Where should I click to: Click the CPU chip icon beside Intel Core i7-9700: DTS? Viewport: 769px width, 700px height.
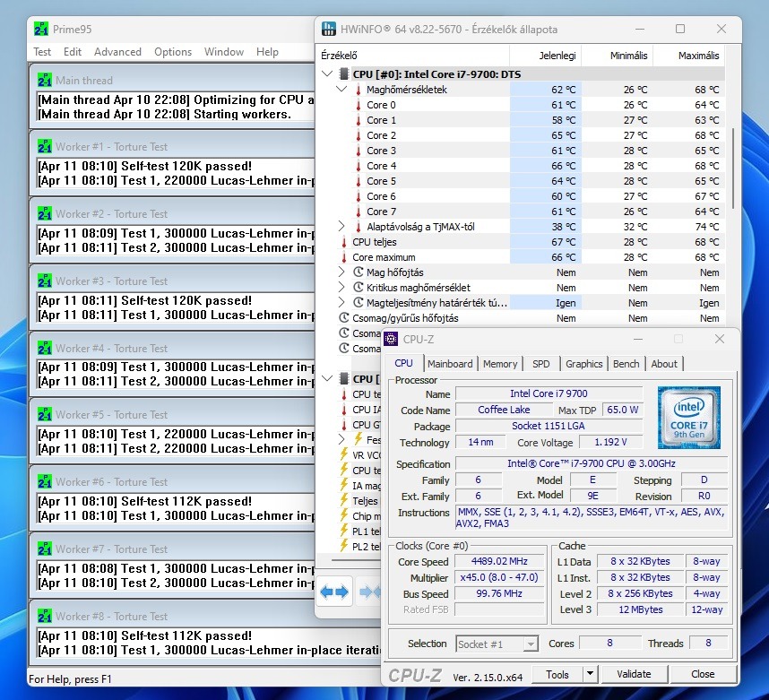[344, 74]
